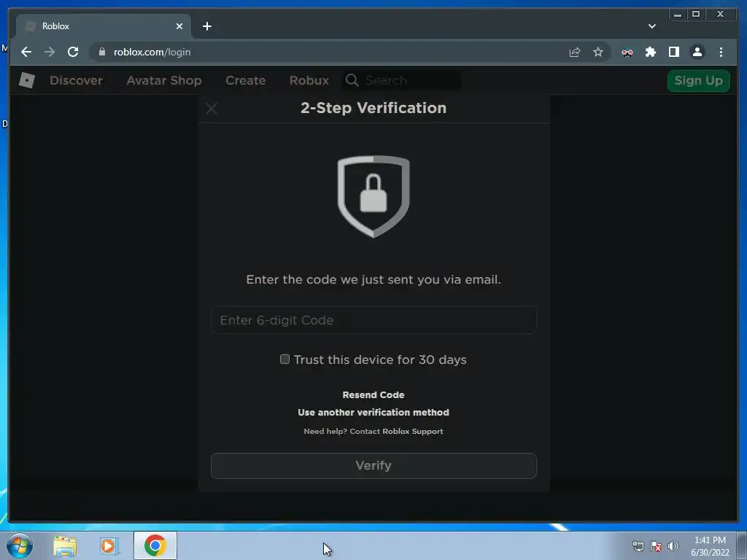This screenshot has width=747, height=560.
Task: Open the Robux page
Action: [x=309, y=80]
